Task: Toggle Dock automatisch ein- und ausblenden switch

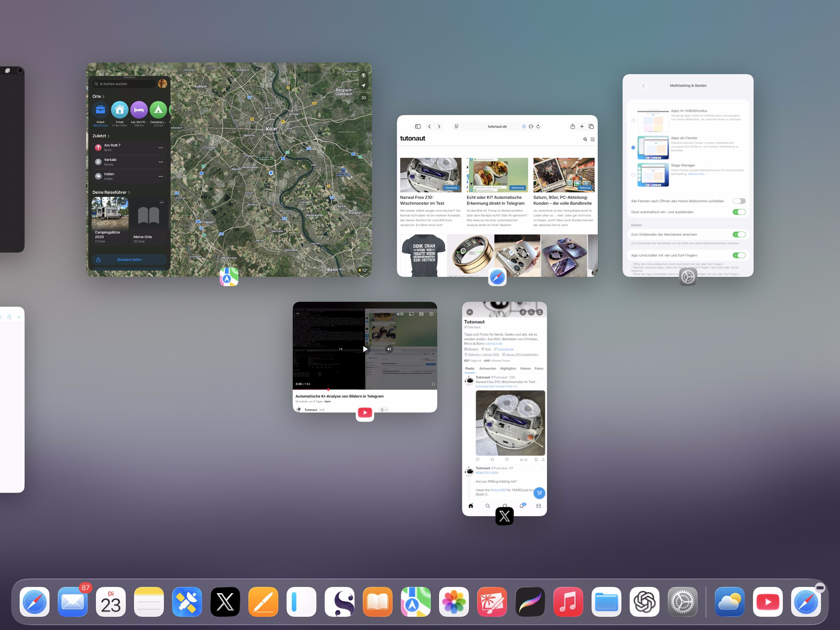Action: pos(739,212)
